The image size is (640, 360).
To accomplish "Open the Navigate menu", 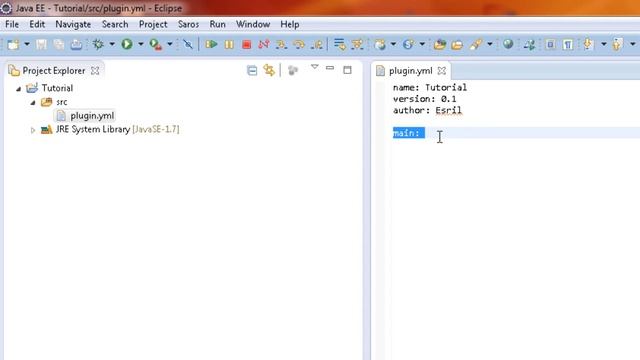I will click(x=73, y=24).
